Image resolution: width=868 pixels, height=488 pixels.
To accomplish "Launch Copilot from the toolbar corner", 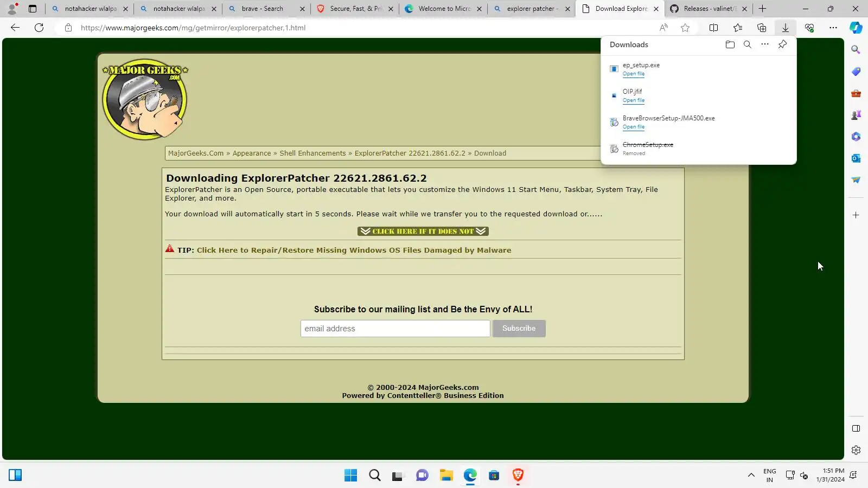I will coord(856,28).
